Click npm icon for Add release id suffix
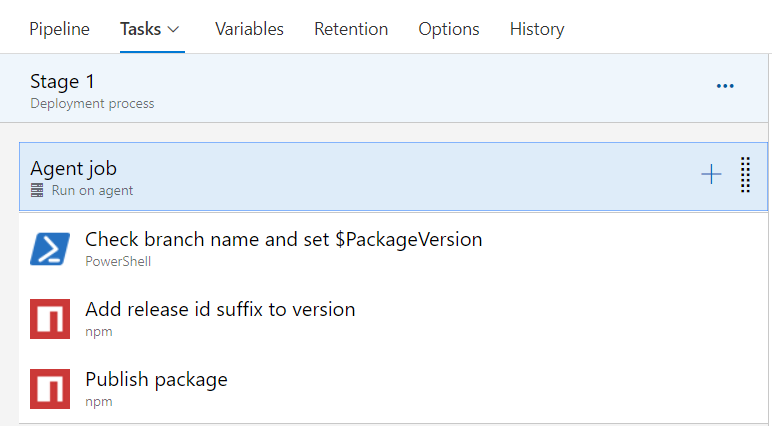Screen dimensions: 772x426 tap(50, 319)
